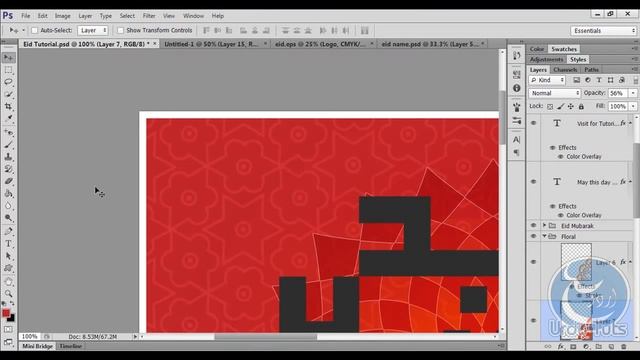Screen dimensions: 640x360
Task: Open the Character panel icon
Action: (x=517, y=140)
